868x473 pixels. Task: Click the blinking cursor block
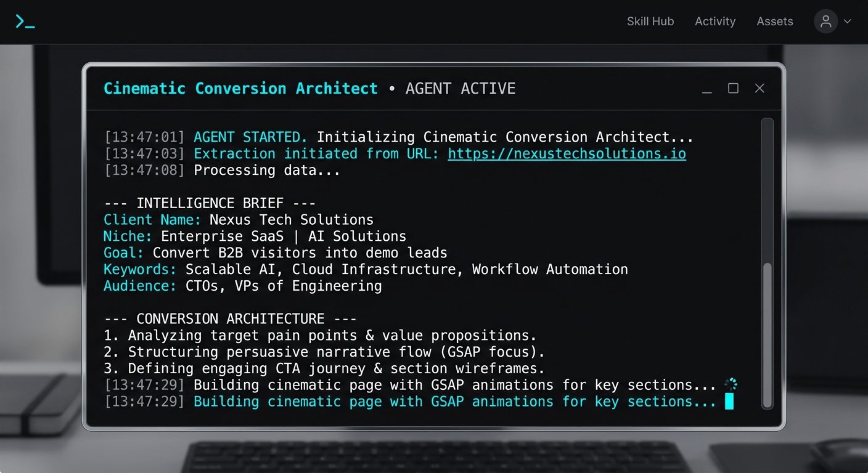[729, 402]
